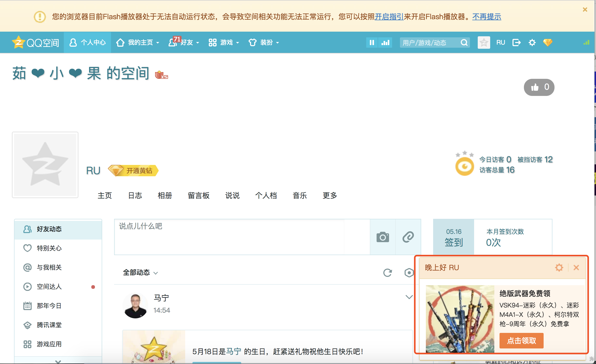
Task: Like the space with the thumbs-up button
Action: [x=539, y=87]
